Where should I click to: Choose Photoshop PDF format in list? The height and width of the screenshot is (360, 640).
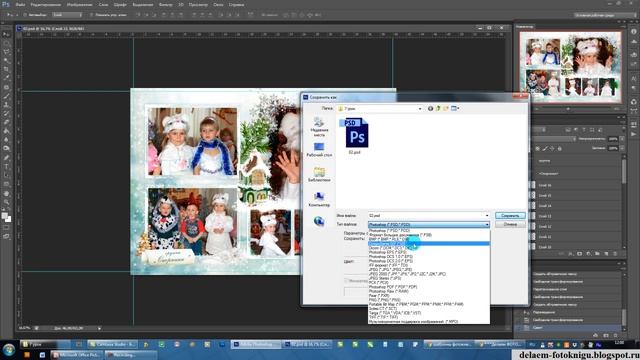(392, 287)
